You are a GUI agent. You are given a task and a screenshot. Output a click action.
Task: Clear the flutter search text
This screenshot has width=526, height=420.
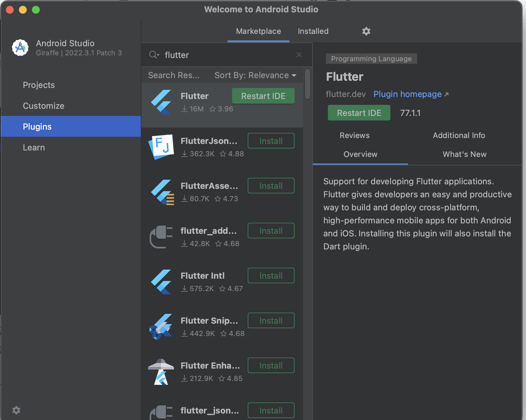coord(299,55)
